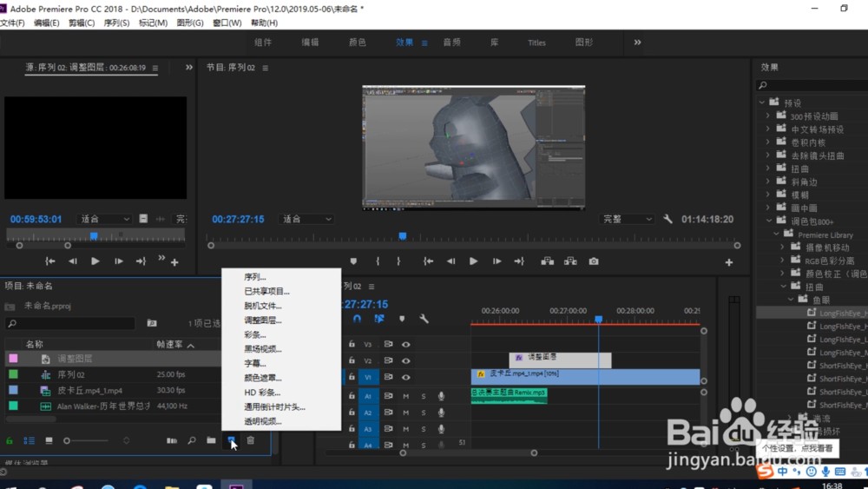This screenshot has width=868, height=489.
Task: Play the Program monitor sequence
Action: click(x=473, y=261)
